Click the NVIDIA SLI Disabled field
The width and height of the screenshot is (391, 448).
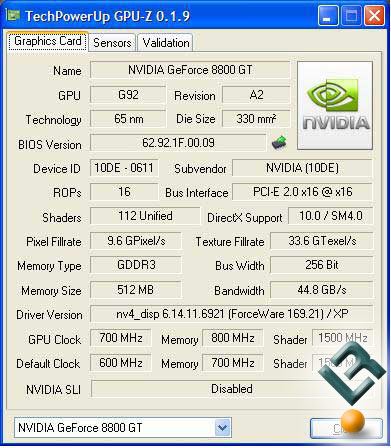point(232,389)
